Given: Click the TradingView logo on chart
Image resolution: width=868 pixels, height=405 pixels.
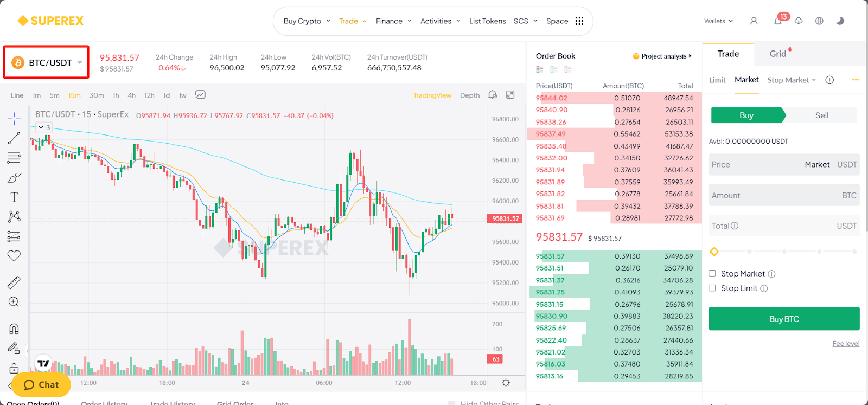Looking at the screenshot, I should (x=43, y=363).
